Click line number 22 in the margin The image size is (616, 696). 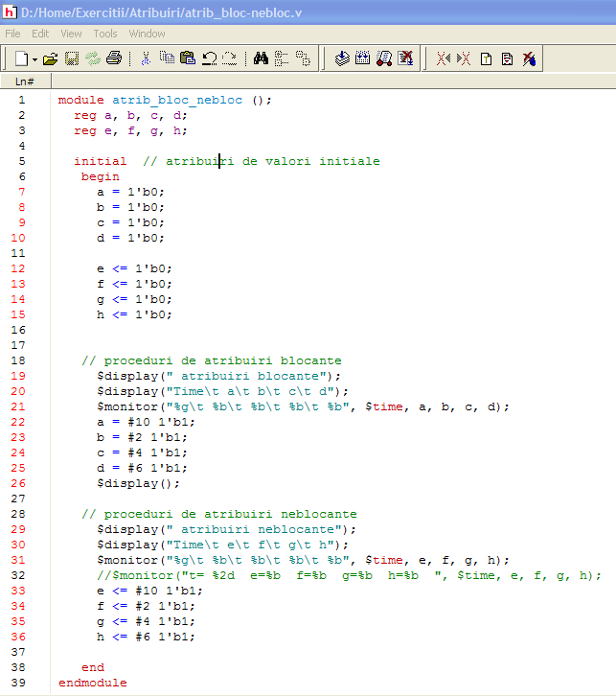(18, 422)
